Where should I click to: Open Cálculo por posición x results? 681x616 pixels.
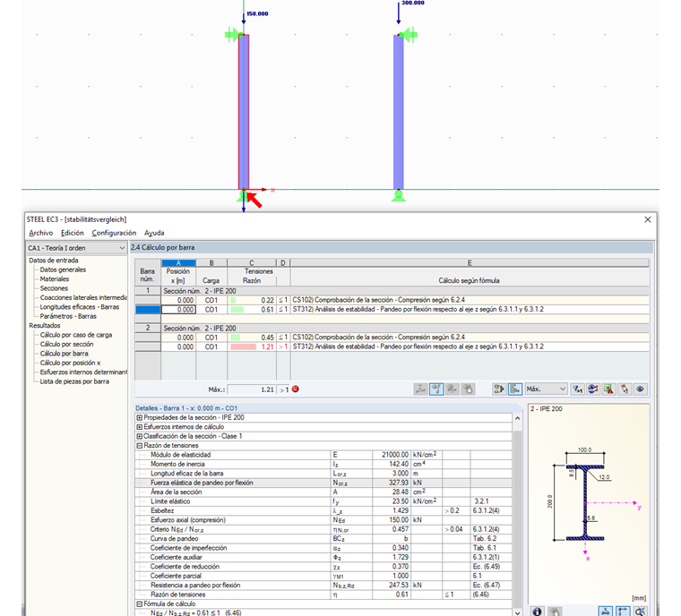(71, 363)
